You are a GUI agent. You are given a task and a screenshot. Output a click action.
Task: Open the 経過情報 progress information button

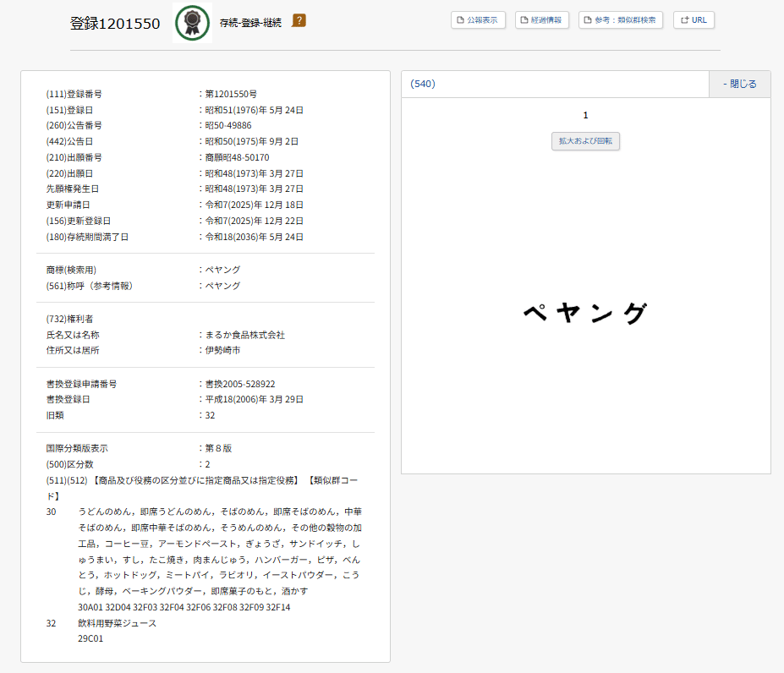(542, 20)
